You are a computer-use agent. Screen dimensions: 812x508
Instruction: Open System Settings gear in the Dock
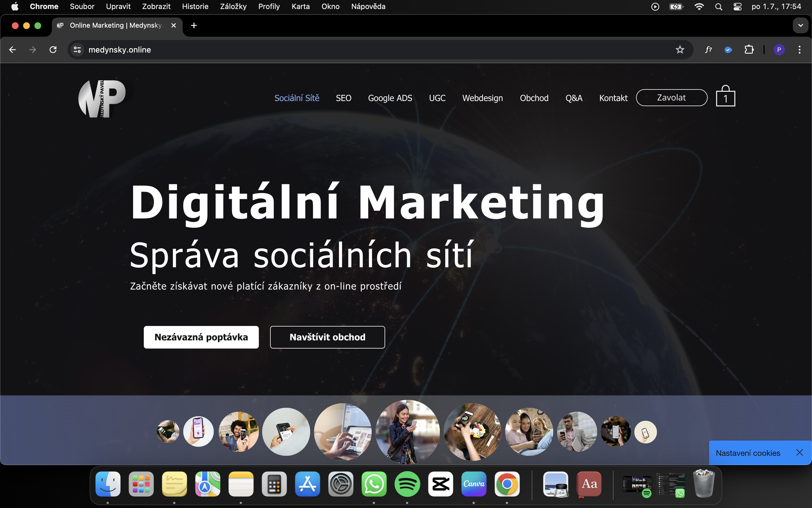(x=341, y=484)
